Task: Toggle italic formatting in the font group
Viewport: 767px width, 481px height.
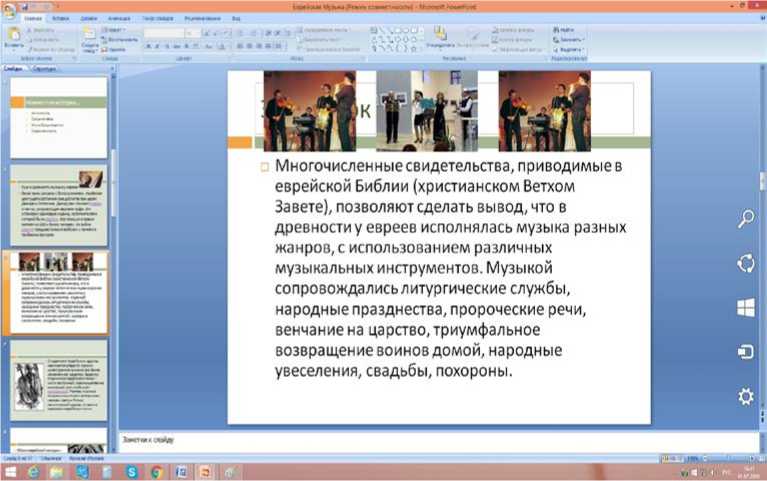Action: (157, 46)
